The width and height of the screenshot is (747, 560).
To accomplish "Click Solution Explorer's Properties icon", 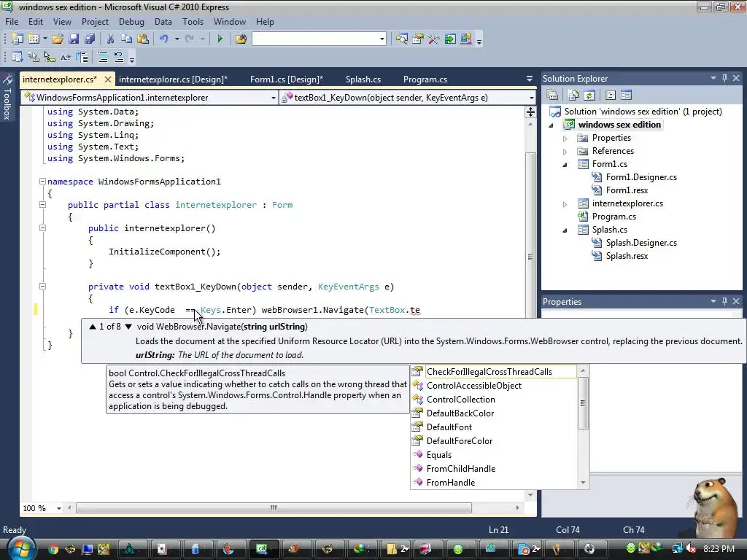I will [552, 96].
